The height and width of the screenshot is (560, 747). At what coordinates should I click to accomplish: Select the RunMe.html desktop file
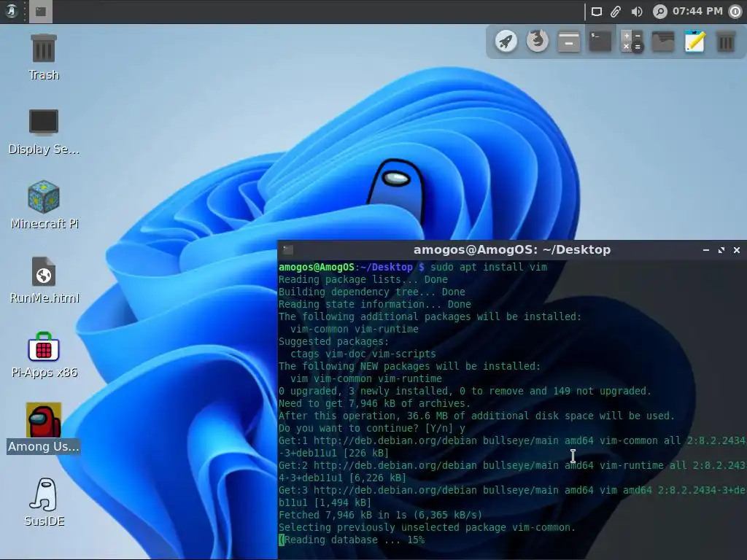click(44, 281)
